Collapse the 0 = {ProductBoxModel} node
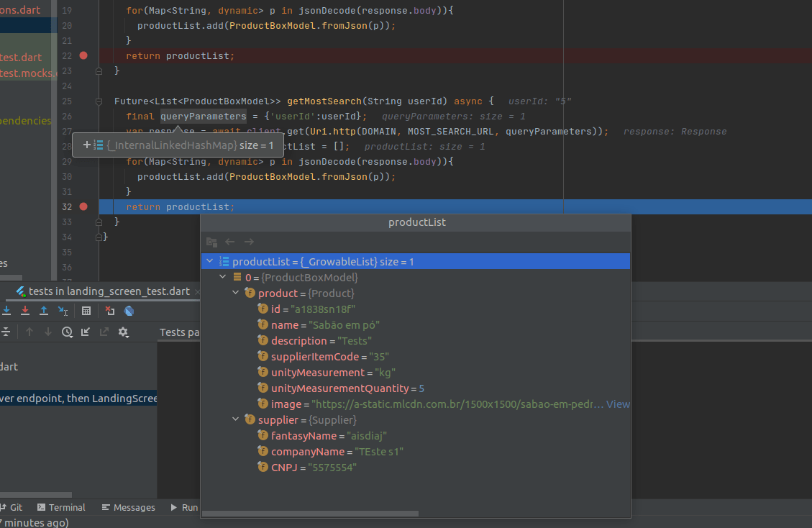This screenshot has width=812, height=528. coord(223,277)
